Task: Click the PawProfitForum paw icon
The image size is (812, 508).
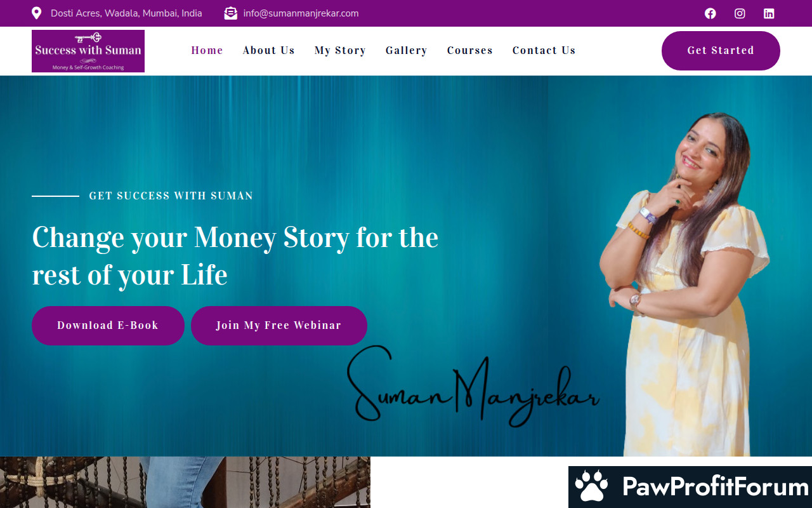Action: (591, 486)
